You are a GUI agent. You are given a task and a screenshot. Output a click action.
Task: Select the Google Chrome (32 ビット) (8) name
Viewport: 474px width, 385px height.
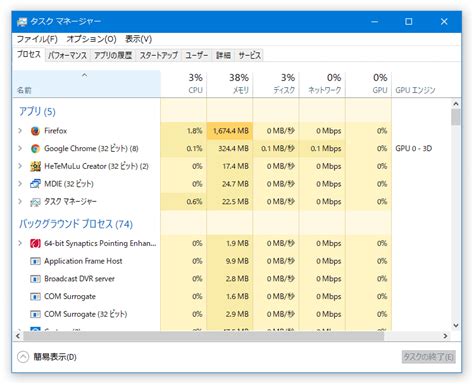[x=91, y=148]
